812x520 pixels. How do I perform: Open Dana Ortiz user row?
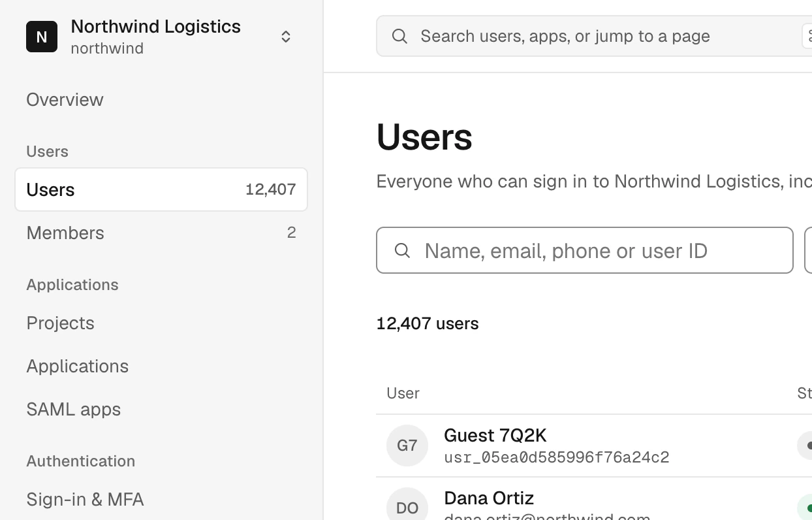pyautogui.click(x=594, y=498)
